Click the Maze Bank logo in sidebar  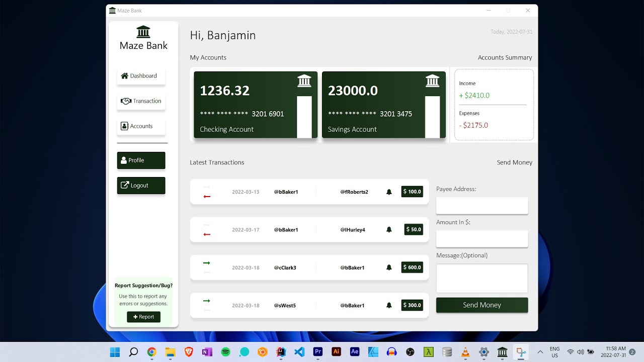click(143, 32)
